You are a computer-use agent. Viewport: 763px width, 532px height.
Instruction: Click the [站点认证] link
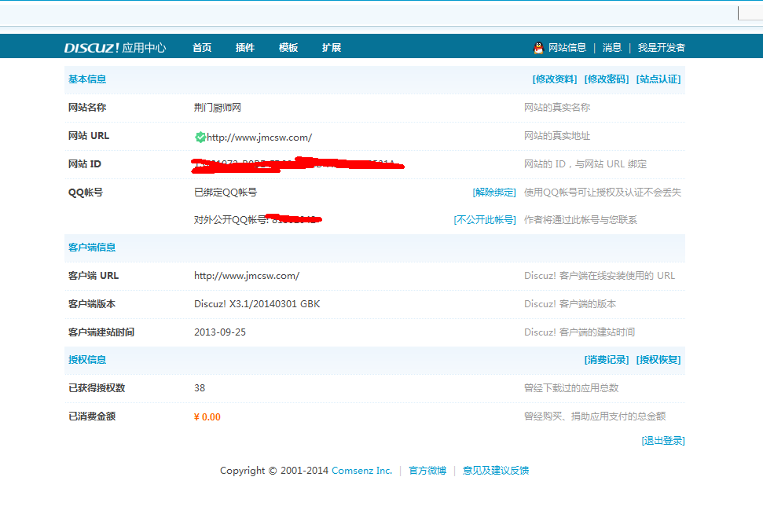[658, 79]
